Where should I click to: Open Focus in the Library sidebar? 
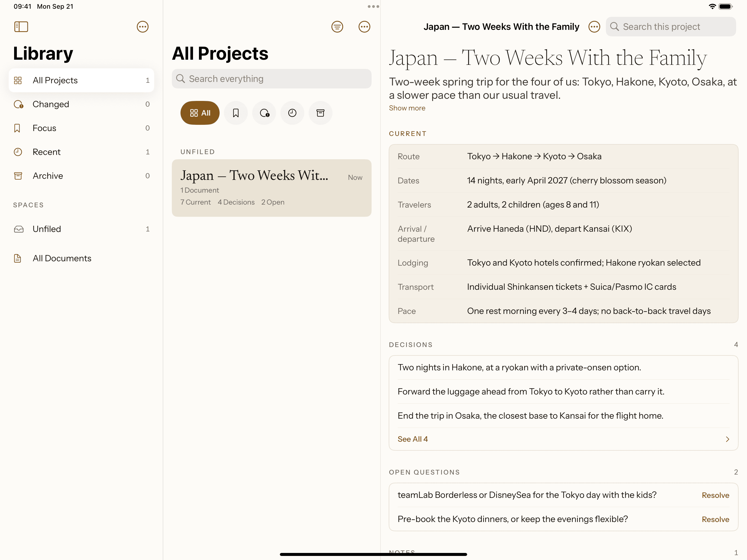pos(81,128)
